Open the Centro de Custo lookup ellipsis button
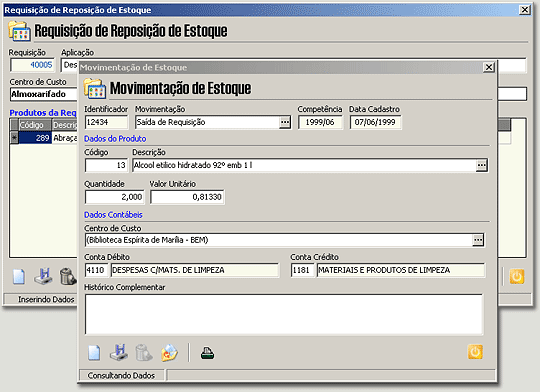The width and height of the screenshot is (540, 392). click(x=478, y=240)
